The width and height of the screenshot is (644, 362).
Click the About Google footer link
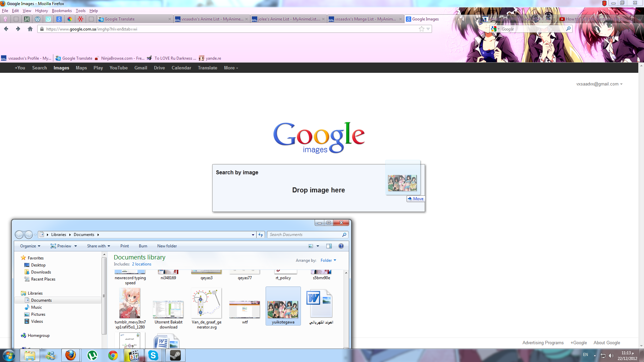click(607, 343)
